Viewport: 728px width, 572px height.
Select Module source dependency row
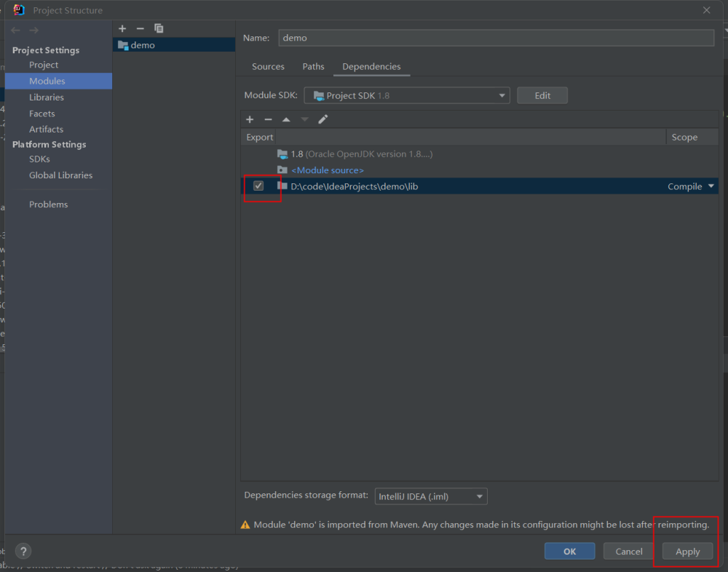click(480, 170)
